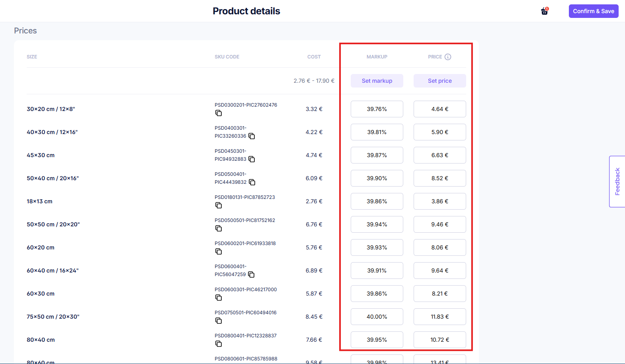Edit markup 39.93% for 60×20 cm
625x364 pixels.
[377, 247]
